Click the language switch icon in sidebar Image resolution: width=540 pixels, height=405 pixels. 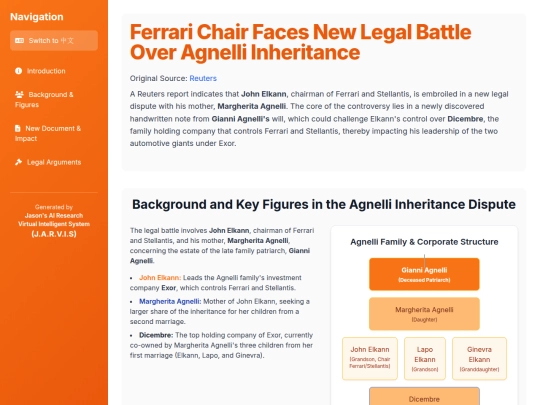pyautogui.click(x=19, y=41)
